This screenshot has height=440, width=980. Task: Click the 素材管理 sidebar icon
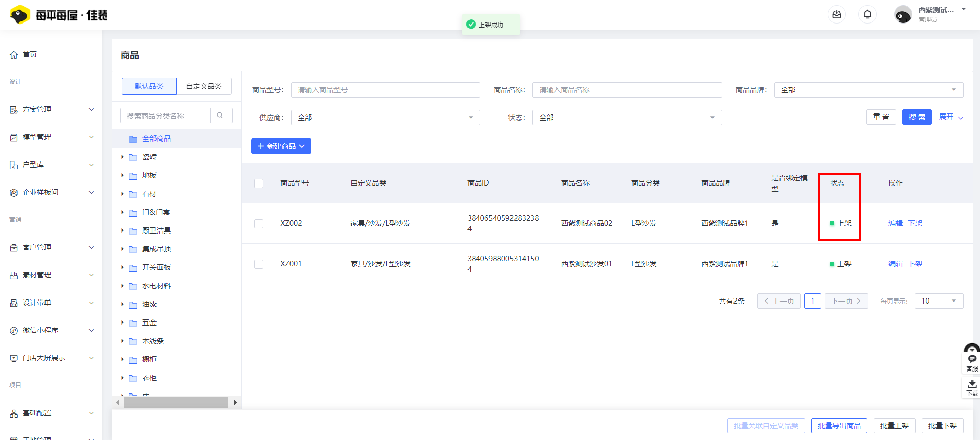coord(14,275)
